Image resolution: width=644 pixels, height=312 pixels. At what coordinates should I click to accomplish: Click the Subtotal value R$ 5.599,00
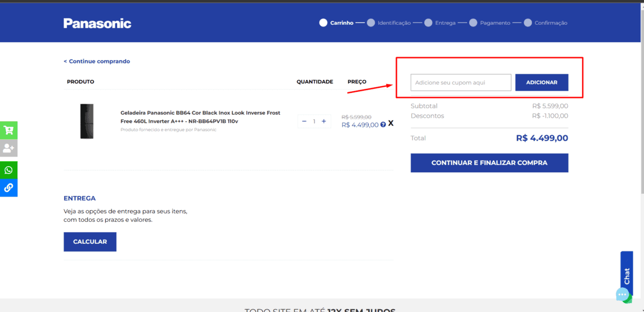551,106
